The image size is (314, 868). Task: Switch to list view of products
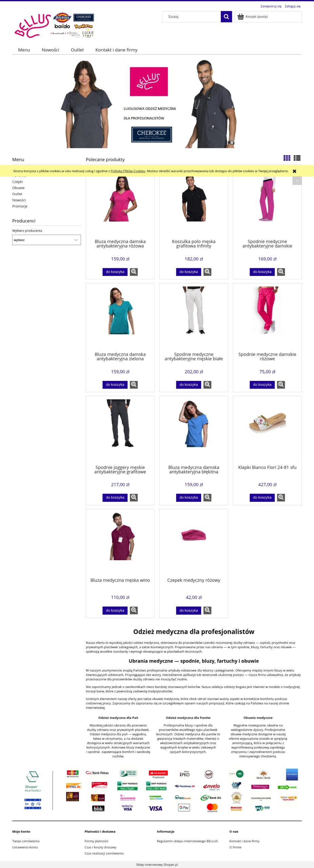pos(297,158)
